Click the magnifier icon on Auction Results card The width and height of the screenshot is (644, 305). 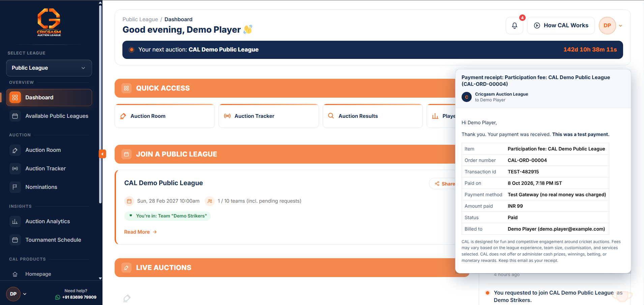[331, 116]
